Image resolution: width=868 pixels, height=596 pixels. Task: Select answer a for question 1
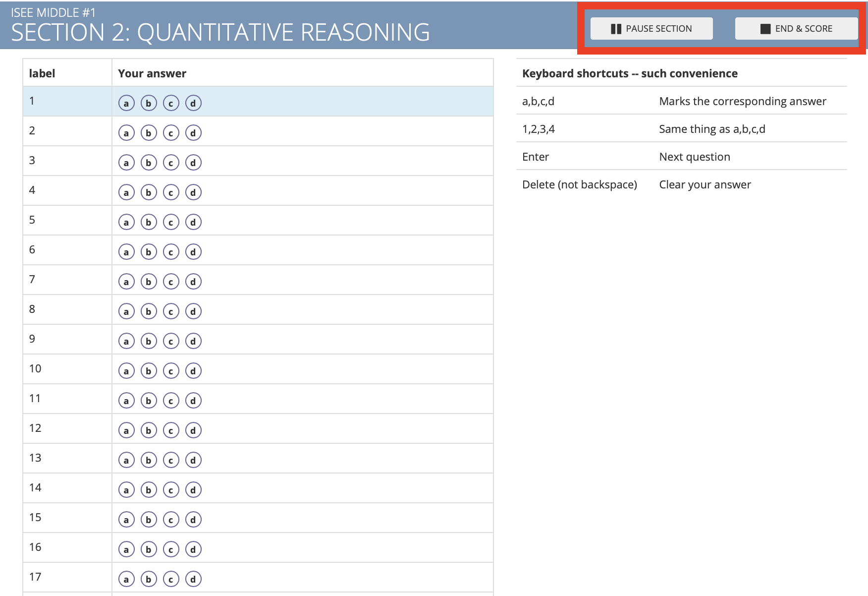click(x=126, y=103)
